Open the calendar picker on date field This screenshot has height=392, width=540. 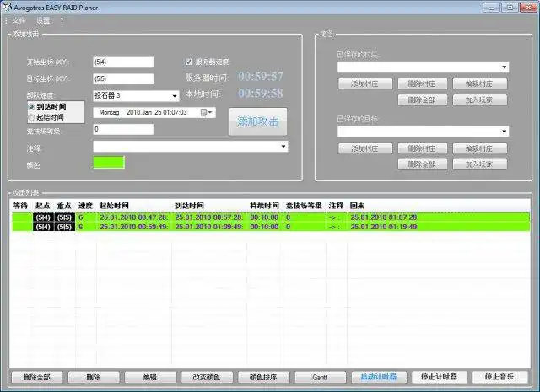point(207,112)
